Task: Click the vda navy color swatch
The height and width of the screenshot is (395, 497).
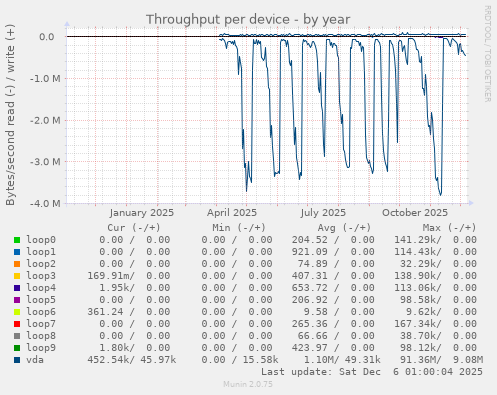Action: [17, 360]
